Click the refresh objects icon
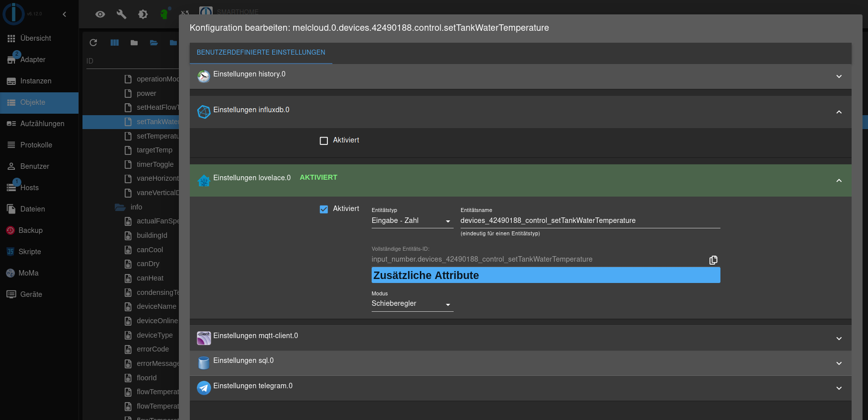This screenshot has width=868, height=420. click(93, 43)
